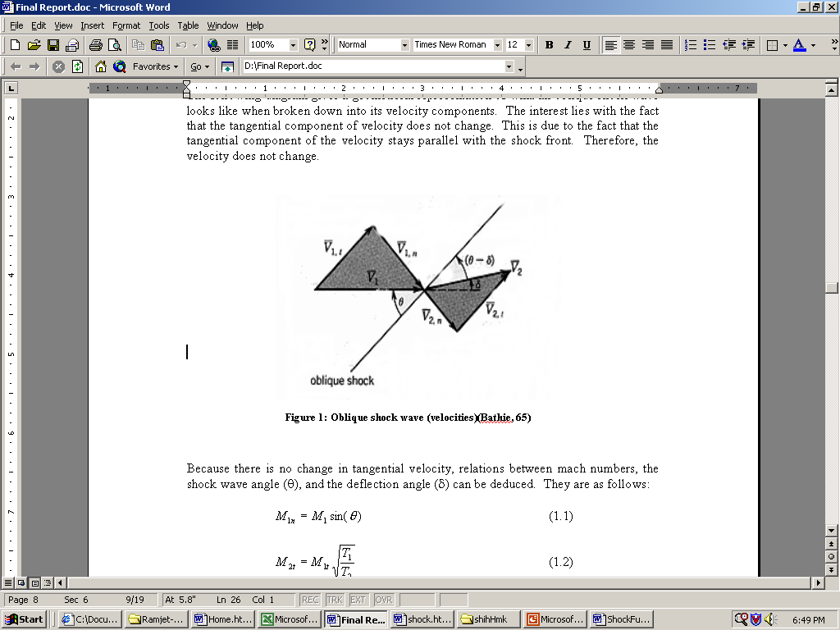Refresh the current page on Web toolbar
The image size is (840, 630).
click(x=78, y=66)
